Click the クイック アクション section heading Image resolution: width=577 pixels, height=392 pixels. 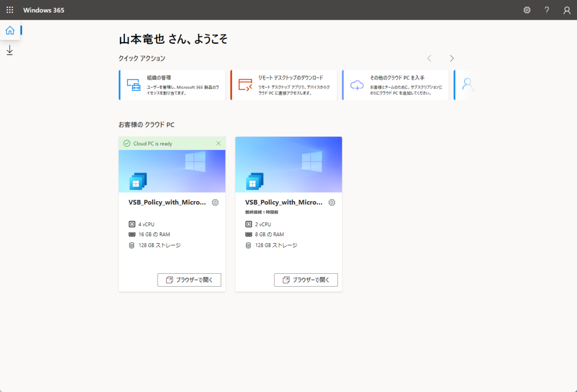(x=142, y=58)
